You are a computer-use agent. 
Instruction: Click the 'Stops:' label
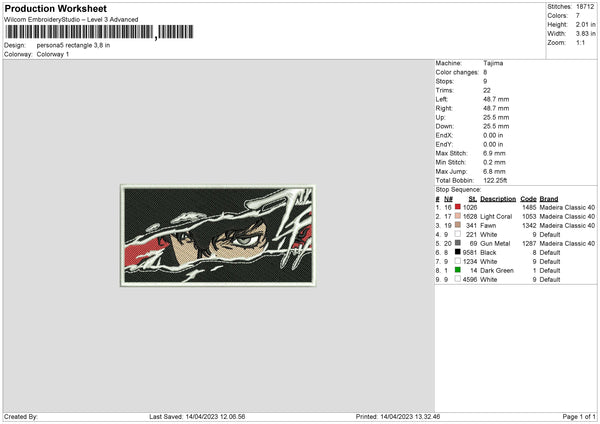click(445, 81)
